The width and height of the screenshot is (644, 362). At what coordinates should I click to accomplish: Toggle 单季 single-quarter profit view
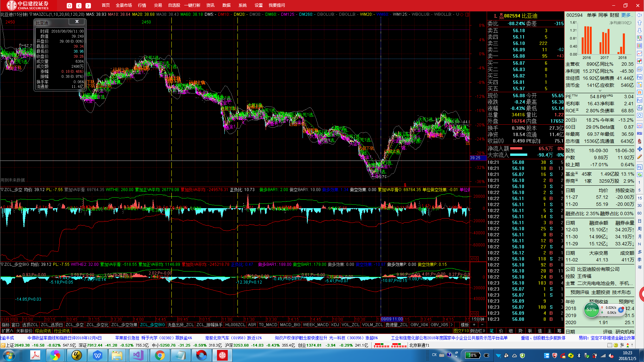click(592, 15)
